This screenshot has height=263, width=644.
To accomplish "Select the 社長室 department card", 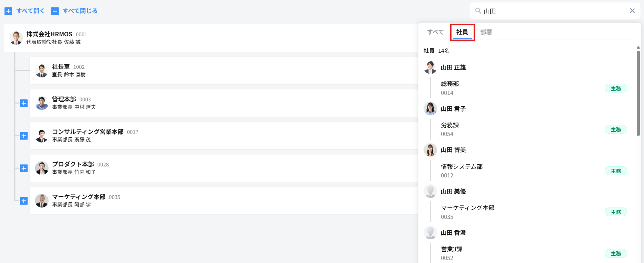I will click(x=224, y=71).
